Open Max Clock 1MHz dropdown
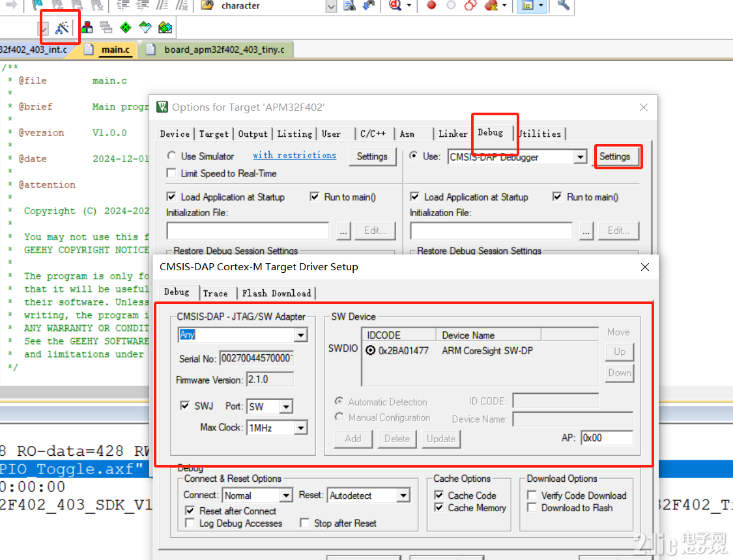This screenshot has width=733, height=560. [x=300, y=427]
